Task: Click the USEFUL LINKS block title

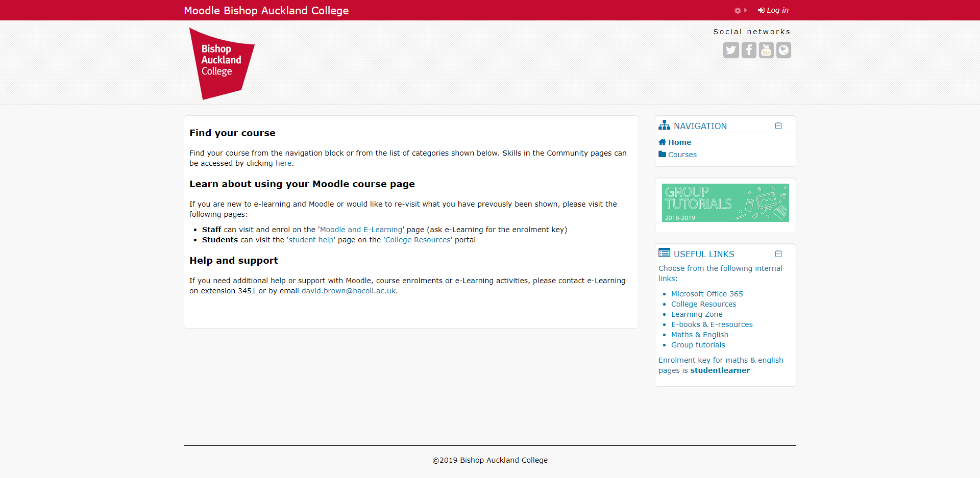Action: pos(704,254)
